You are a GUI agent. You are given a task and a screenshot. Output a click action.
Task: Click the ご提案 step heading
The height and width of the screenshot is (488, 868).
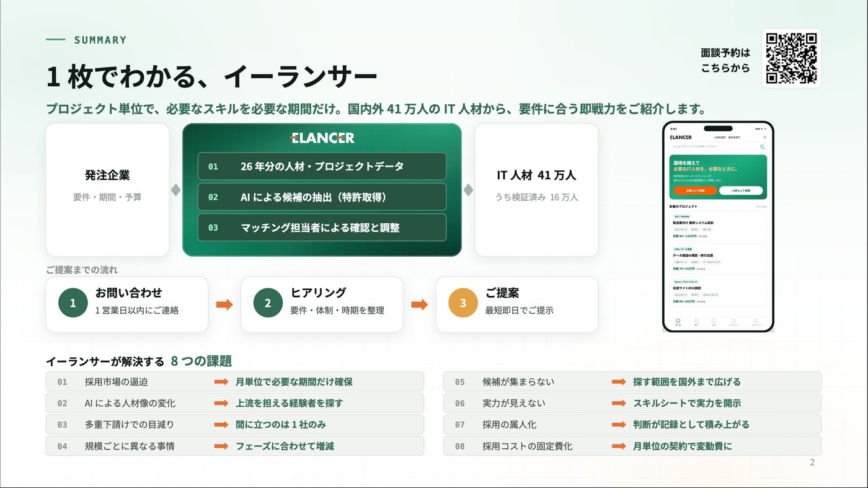(502, 293)
